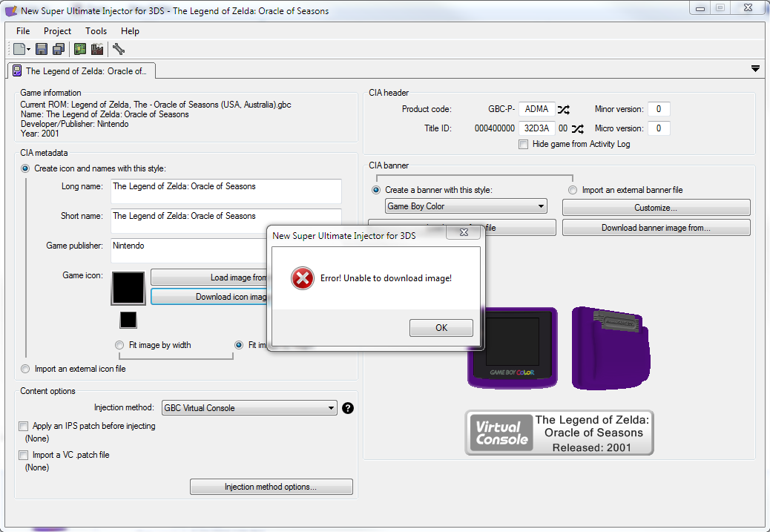Open the tab list dropdown arrow
The width and height of the screenshot is (770, 532).
[755, 69]
